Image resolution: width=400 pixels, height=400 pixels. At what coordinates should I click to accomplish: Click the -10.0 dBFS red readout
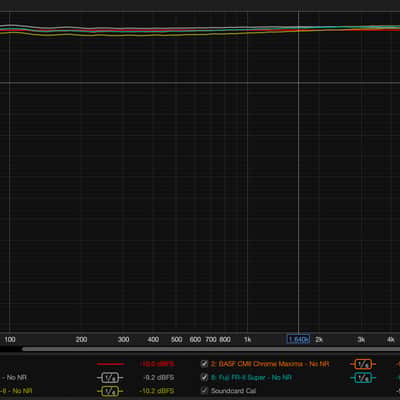click(x=157, y=364)
